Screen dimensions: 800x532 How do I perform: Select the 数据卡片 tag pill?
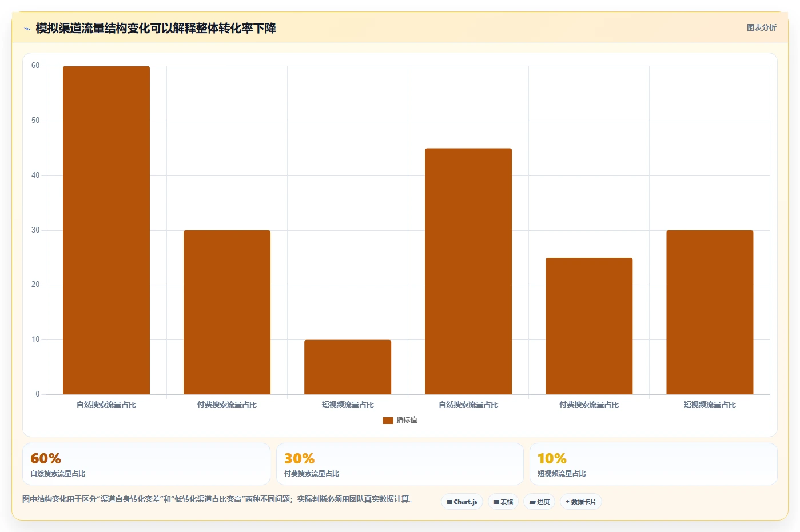tap(581, 502)
